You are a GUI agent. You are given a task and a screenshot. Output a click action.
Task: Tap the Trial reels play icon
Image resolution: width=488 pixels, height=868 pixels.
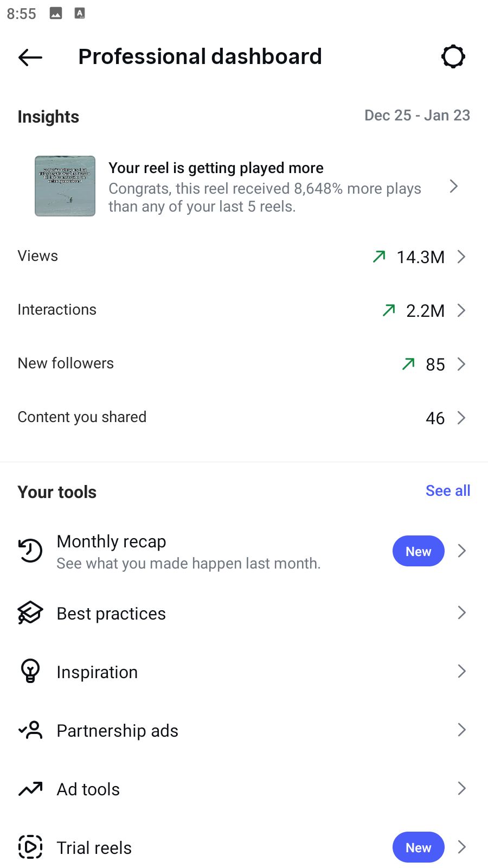[x=30, y=847]
